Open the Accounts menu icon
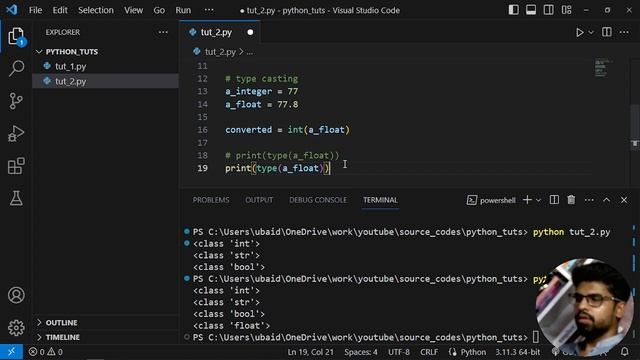Screen dimensions: 640x360 click(16, 295)
